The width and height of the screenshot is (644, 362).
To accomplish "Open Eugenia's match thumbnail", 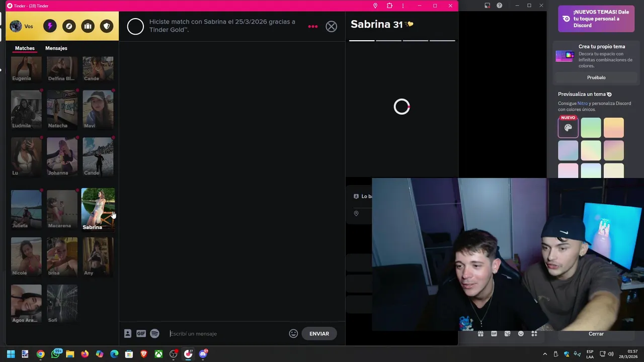I will (x=26, y=69).
